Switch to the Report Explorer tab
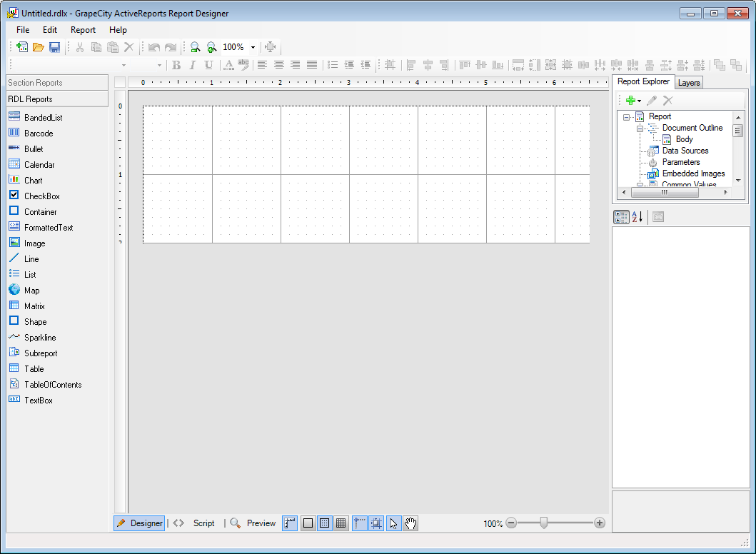This screenshot has width=756, height=554. click(x=643, y=81)
